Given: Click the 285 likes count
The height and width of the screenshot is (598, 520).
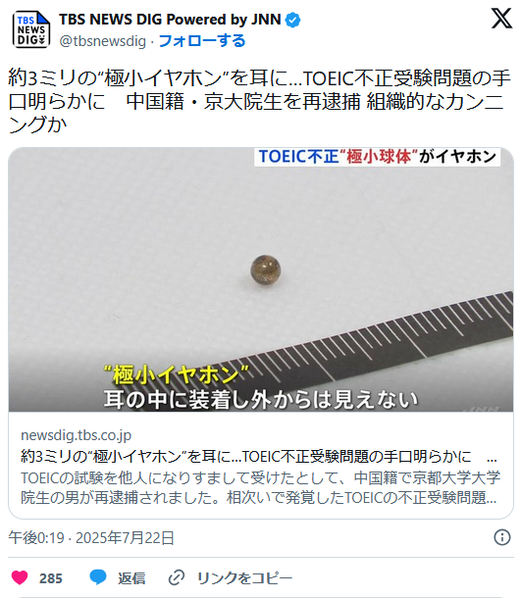Looking at the screenshot, I should pyautogui.click(x=50, y=578).
